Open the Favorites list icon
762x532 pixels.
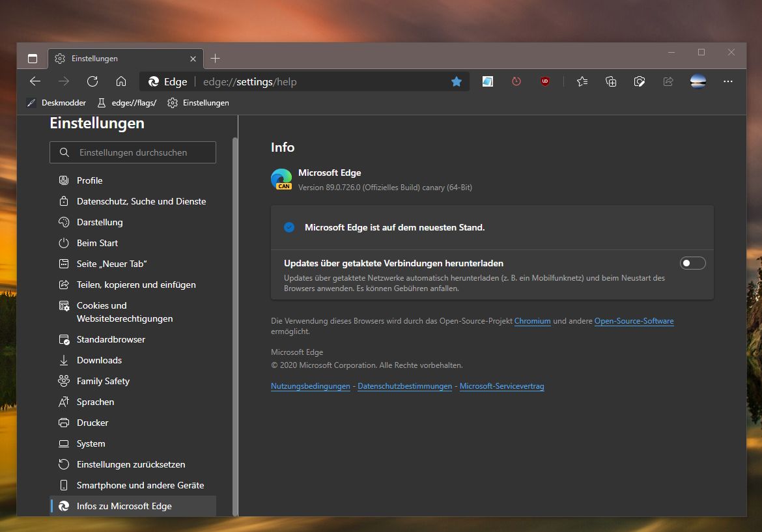click(582, 81)
